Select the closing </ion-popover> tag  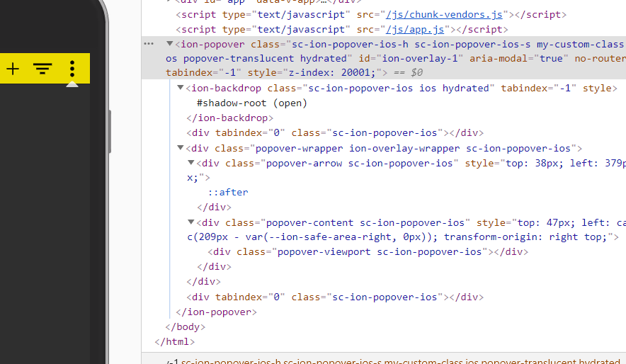[x=217, y=312]
